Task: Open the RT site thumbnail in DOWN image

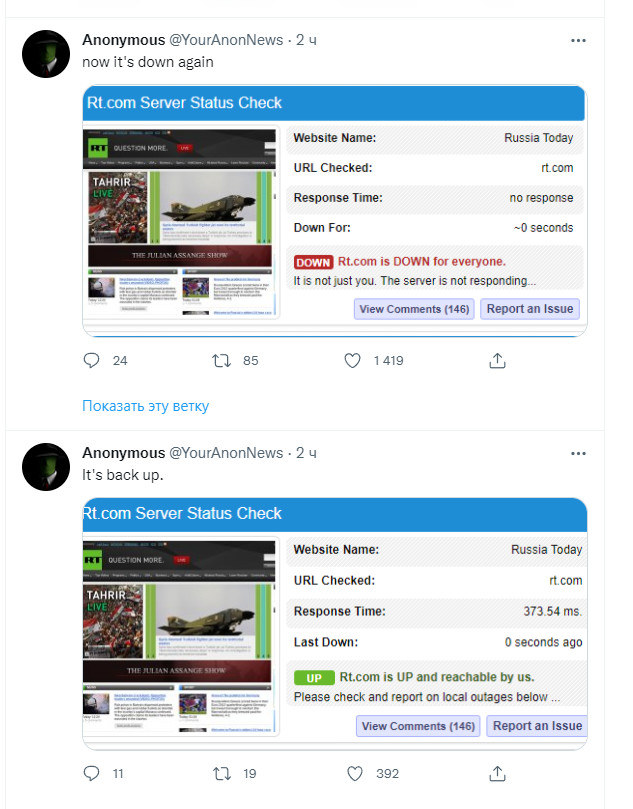Action: 181,222
